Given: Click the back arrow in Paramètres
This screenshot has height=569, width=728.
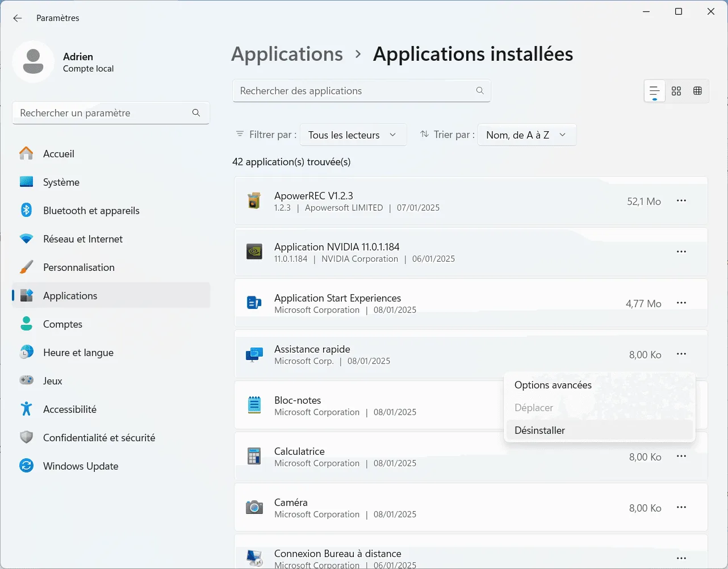Looking at the screenshot, I should [18, 18].
